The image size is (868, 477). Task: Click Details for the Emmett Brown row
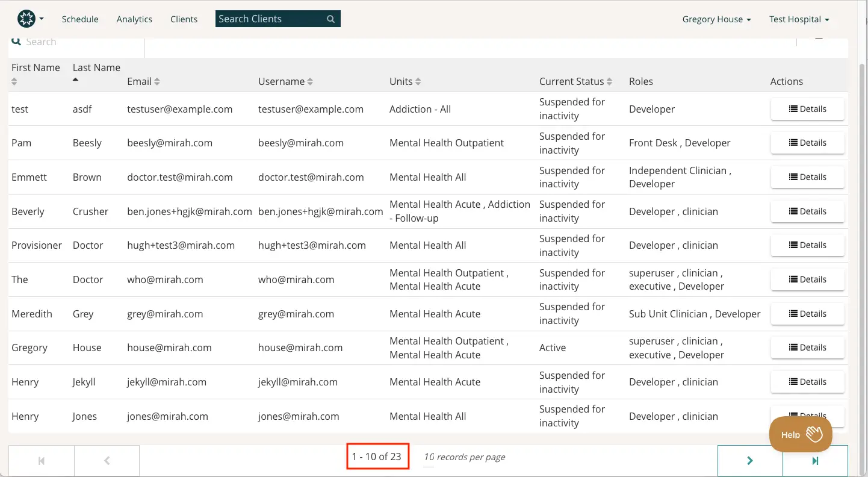click(x=807, y=176)
